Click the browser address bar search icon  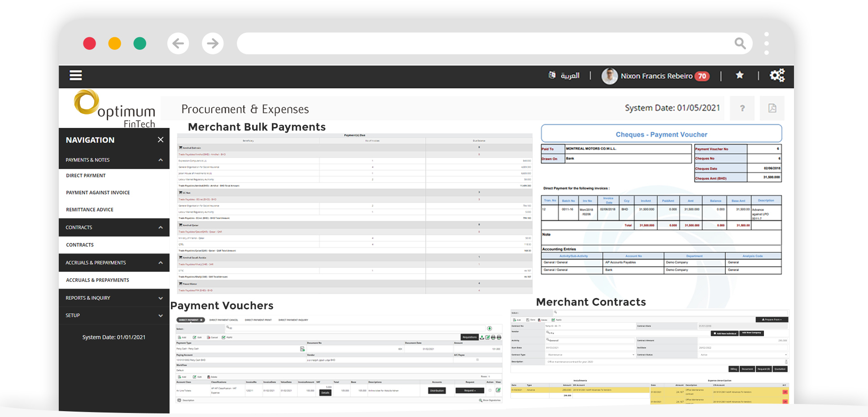tap(740, 44)
